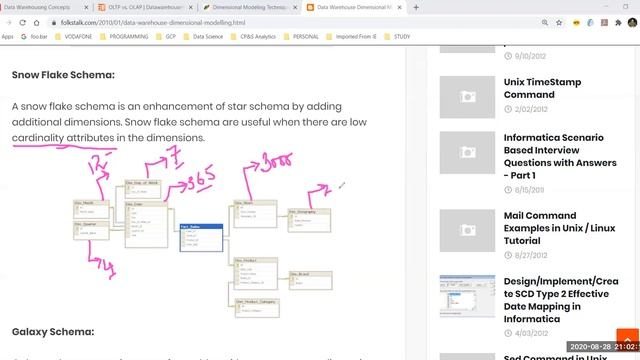This screenshot has height=360, width=640.
Task: Click the orange scroll-to-top button
Action: (627, 339)
